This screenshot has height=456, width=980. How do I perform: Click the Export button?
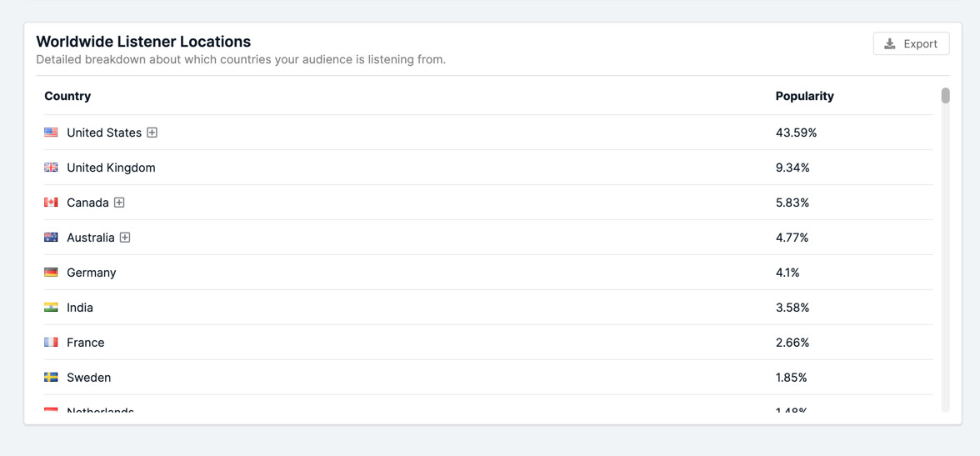coord(911,43)
